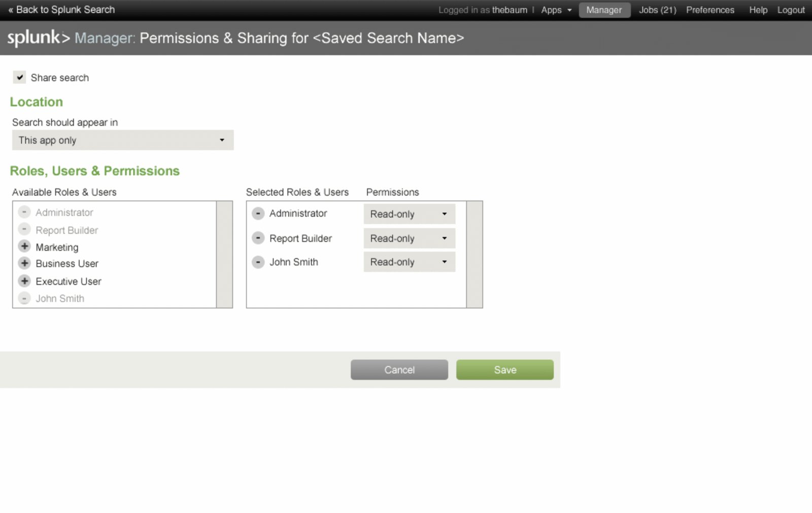Add Business User with its plus icon

[x=24, y=263]
